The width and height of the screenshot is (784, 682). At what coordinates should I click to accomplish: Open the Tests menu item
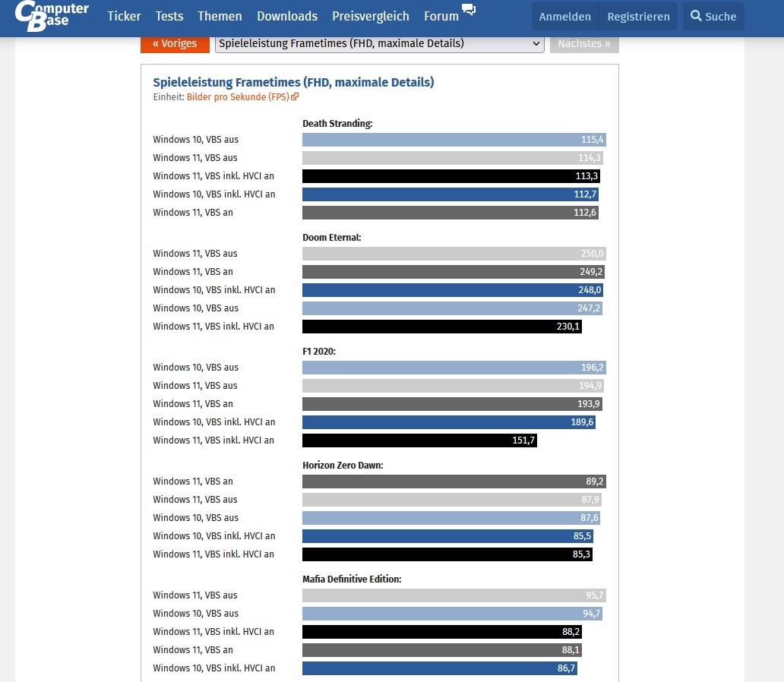(x=169, y=16)
